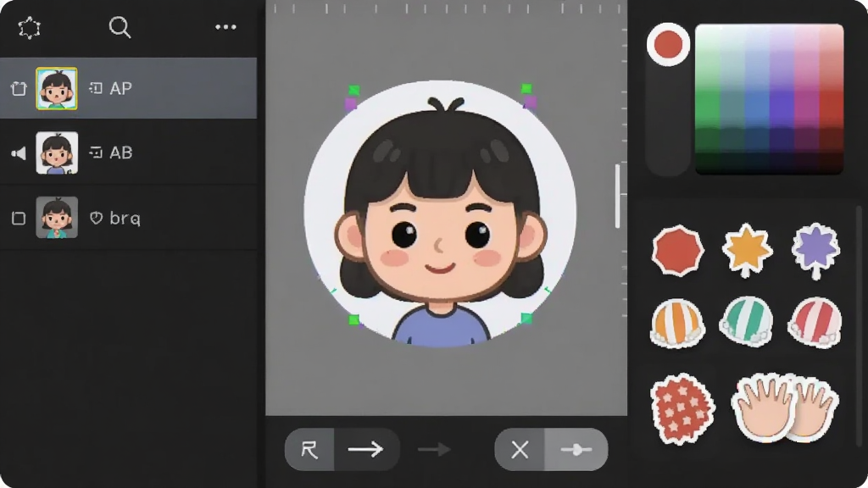The image size is (868, 488).
Task: Select the brq layer row label
Action: pyautogui.click(x=125, y=219)
